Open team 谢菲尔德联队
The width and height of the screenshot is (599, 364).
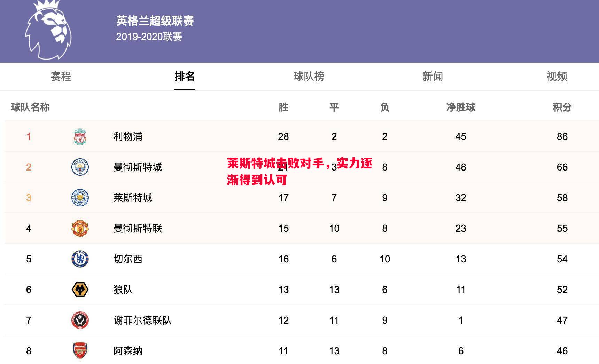[x=142, y=320]
